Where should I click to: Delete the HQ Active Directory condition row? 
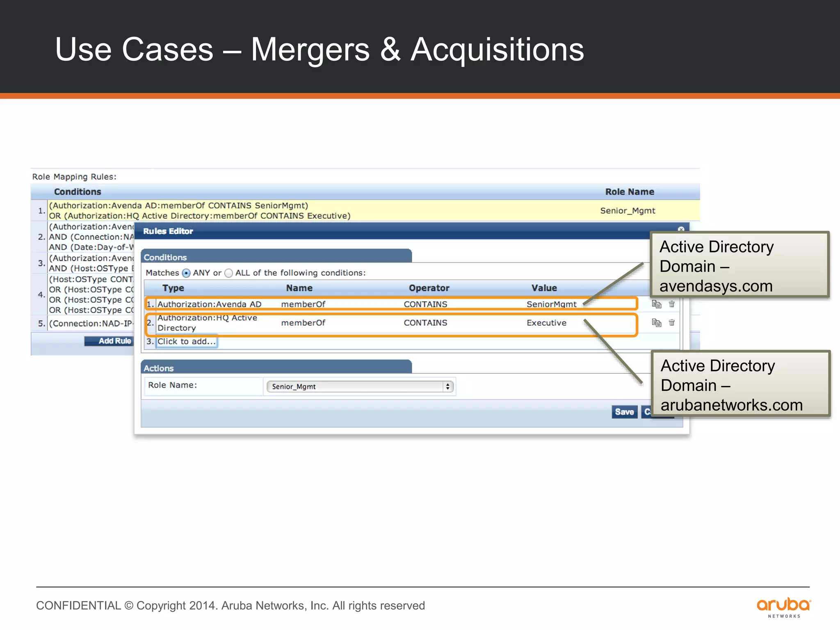pyautogui.click(x=672, y=323)
